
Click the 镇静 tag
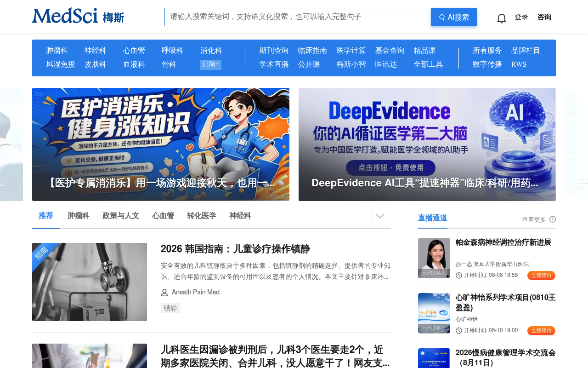click(170, 308)
